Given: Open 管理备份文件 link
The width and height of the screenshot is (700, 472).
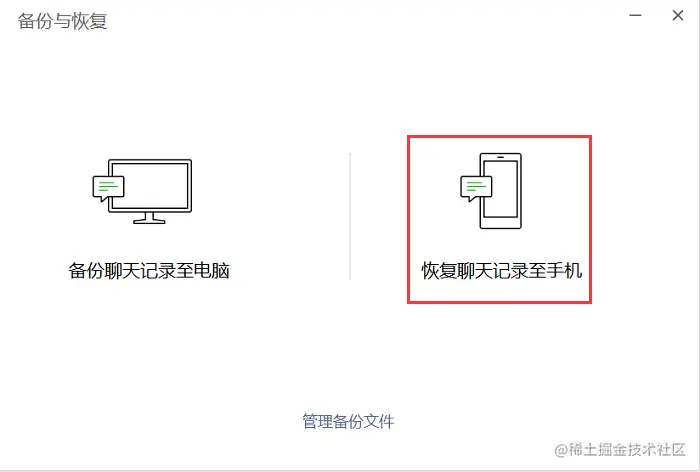Looking at the screenshot, I should pos(348,421).
